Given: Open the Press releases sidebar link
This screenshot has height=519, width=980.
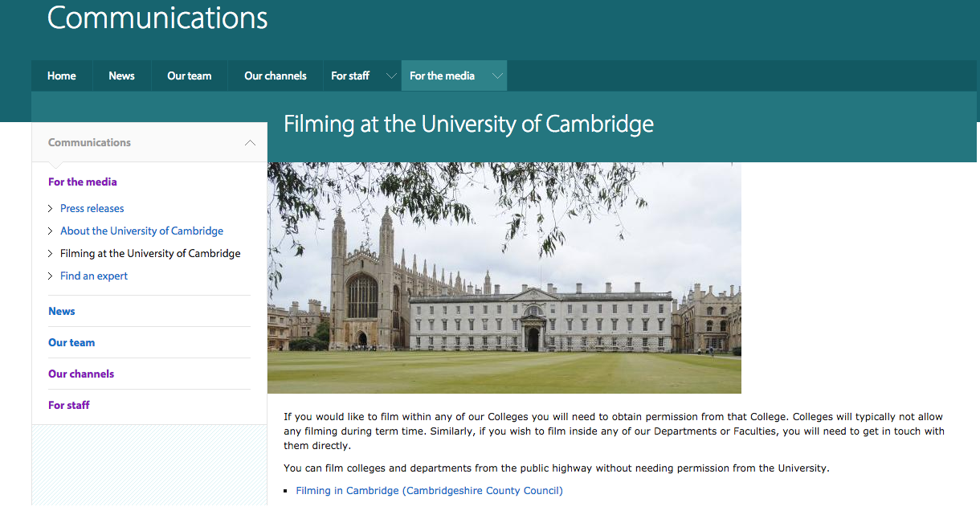Looking at the screenshot, I should point(92,209).
